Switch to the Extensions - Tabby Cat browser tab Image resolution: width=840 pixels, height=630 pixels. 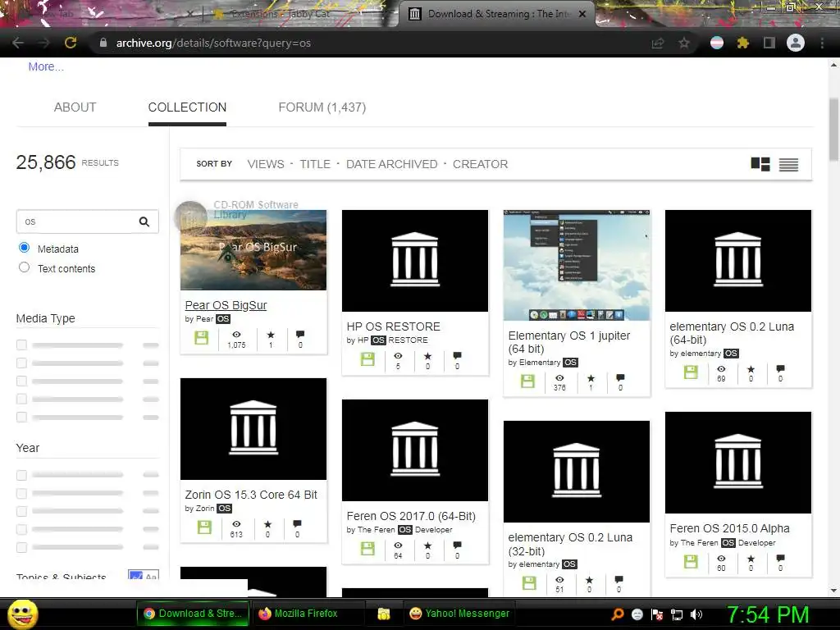click(300, 14)
